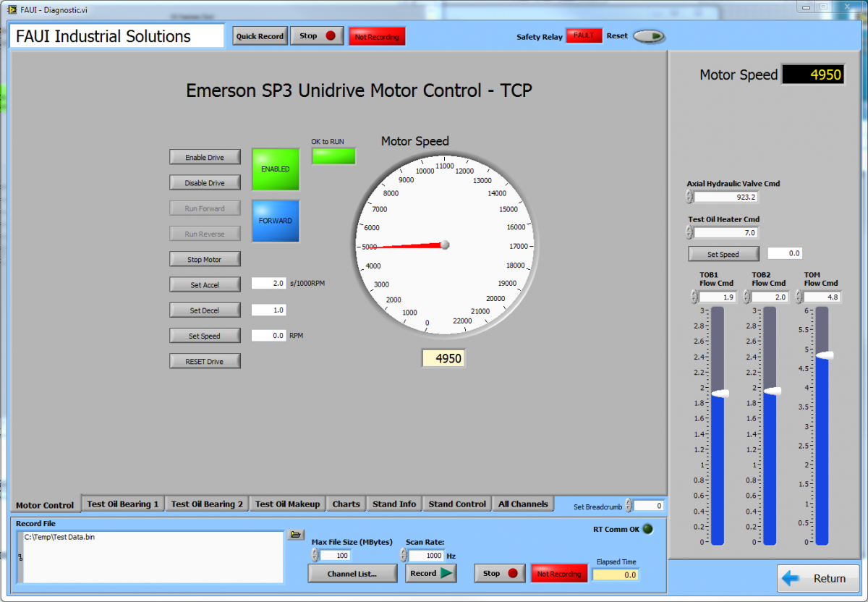Viewport: 868px width, 602px height.
Task: Click the Record button with green arrow
Action: click(430, 573)
